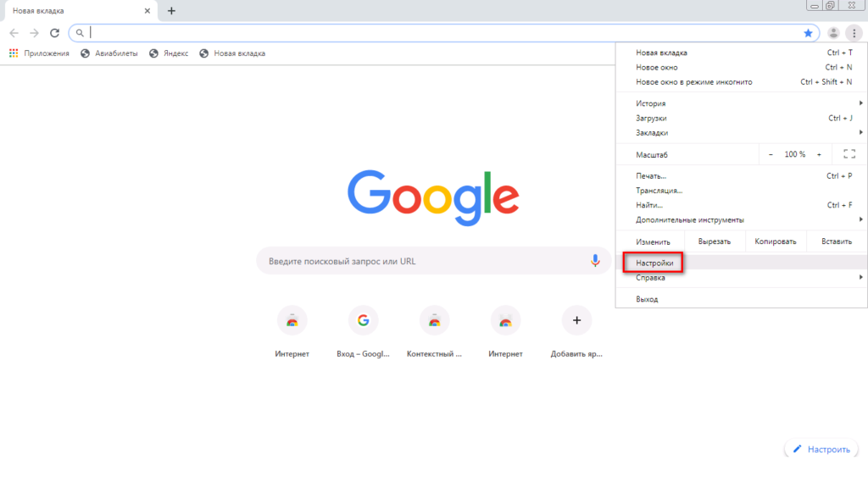Click Копировать in the edit row

pos(776,241)
